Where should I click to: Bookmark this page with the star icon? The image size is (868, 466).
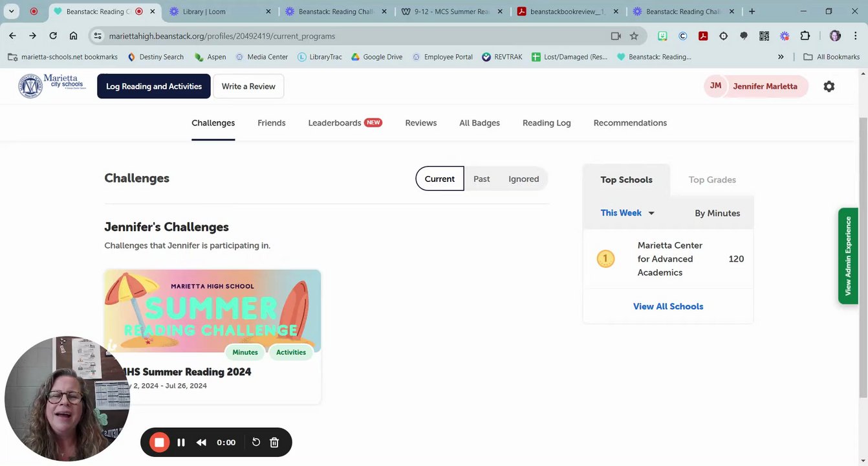pos(634,36)
